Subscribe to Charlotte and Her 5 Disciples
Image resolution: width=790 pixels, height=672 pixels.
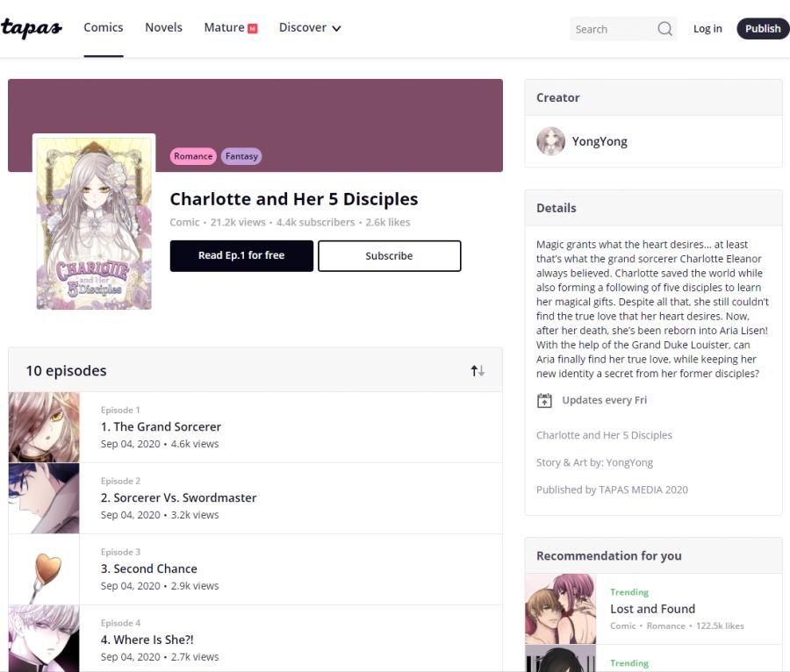pos(389,255)
